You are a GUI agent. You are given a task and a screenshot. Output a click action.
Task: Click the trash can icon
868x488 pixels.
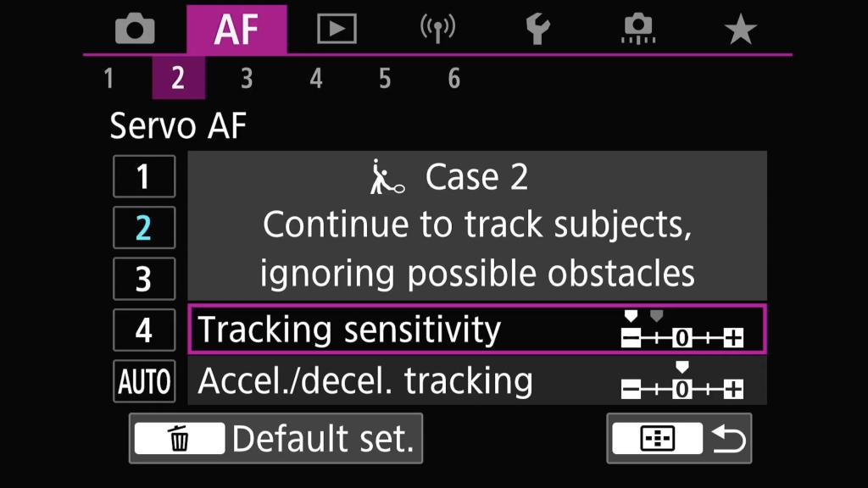point(180,439)
